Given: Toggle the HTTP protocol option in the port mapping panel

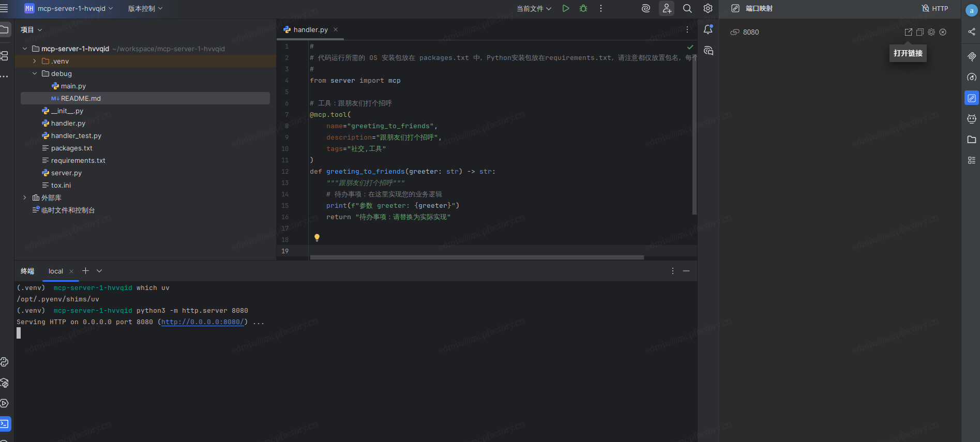Looking at the screenshot, I should coord(935,8).
